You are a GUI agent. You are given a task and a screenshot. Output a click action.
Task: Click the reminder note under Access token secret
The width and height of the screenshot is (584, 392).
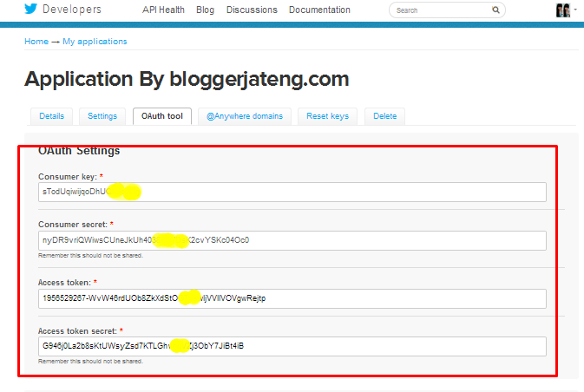[x=90, y=361]
